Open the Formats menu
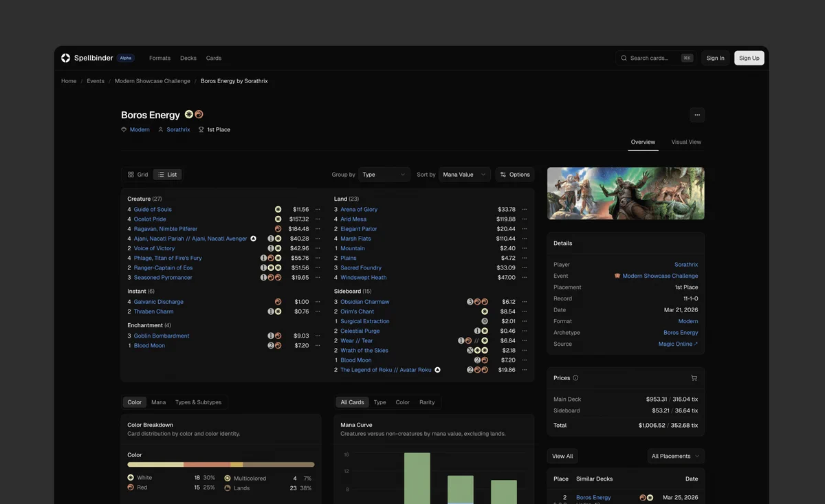Image resolution: width=825 pixels, height=504 pixels. coord(159,58)
